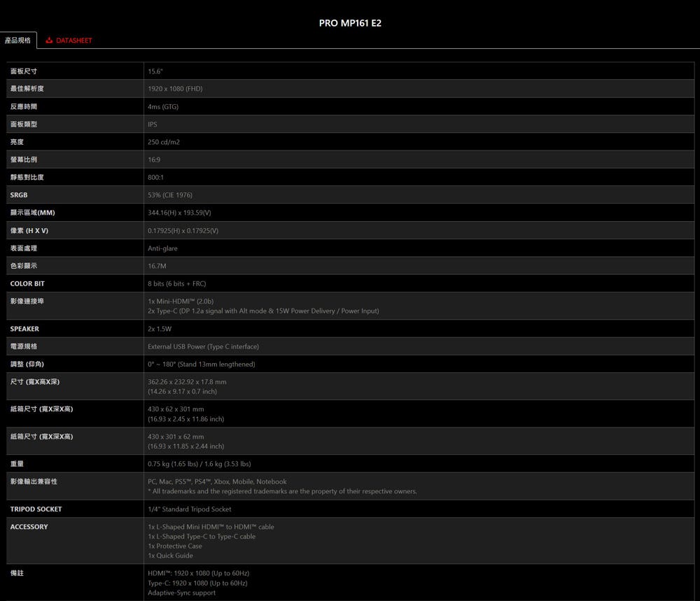700x601 pixels.
Task: Select the 靜態對比度 label
Action: (x=27, y=177)
